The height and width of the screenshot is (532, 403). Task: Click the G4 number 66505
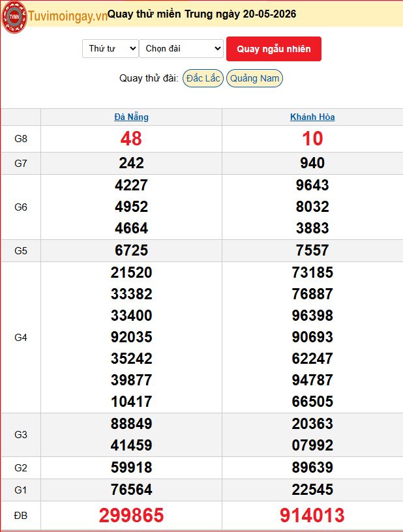[312, 402]
